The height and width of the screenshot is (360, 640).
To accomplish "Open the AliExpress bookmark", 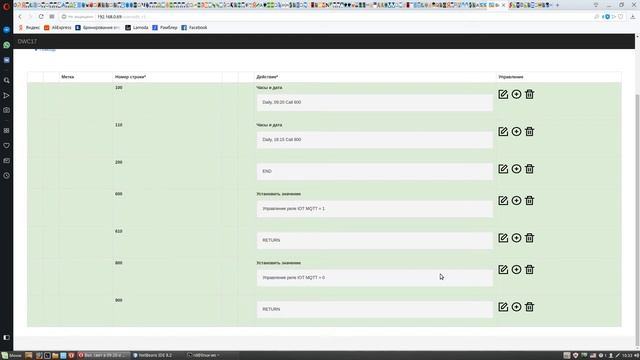I will click(58, 27).
